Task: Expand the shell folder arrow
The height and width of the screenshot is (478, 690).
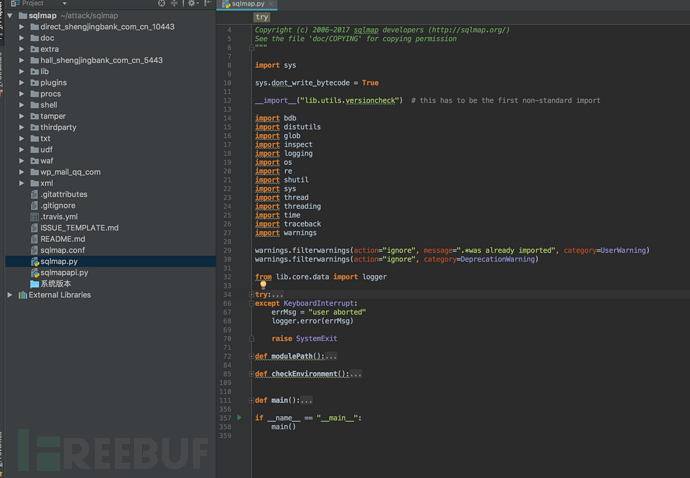Action: (21, 105)
